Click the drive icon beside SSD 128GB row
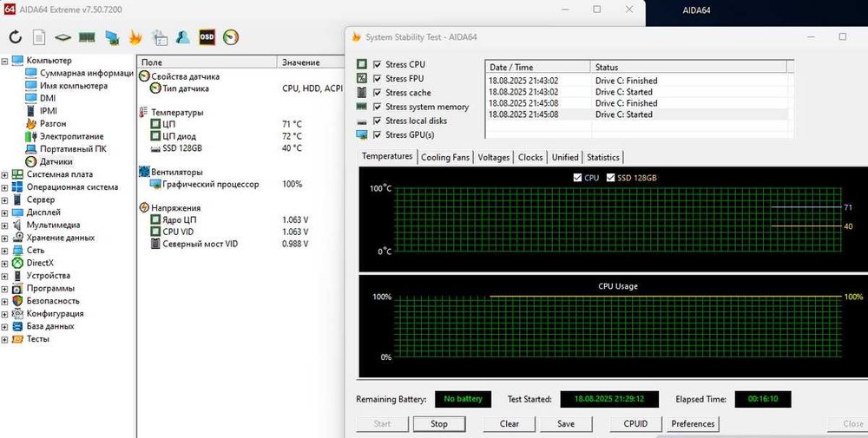This screenshot has width=868, height=438. tap(155, 149)
